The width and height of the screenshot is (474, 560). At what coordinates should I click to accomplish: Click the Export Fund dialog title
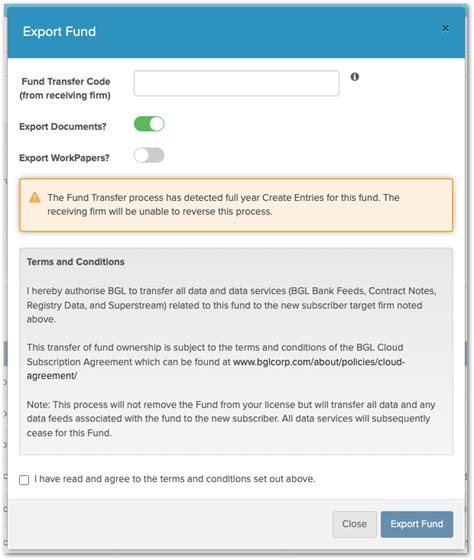coord(59,31)
